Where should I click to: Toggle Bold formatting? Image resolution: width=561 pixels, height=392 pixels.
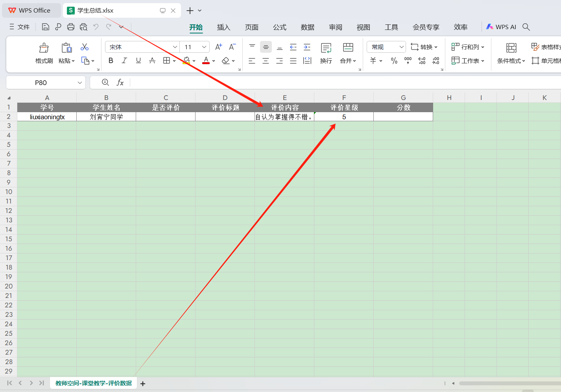pyautogui.click(x=111, y=61)
